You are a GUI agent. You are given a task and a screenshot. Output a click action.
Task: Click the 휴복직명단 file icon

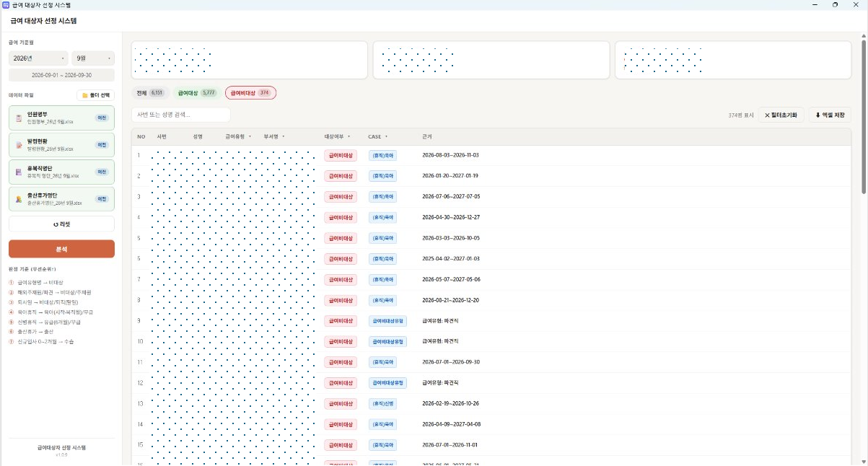click(x=19, y=172)
